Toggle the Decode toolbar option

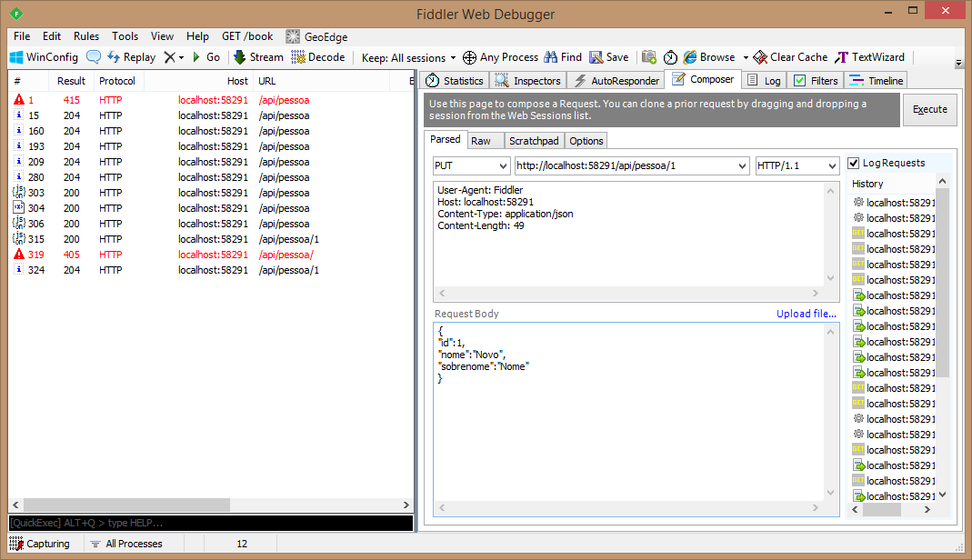318,57
